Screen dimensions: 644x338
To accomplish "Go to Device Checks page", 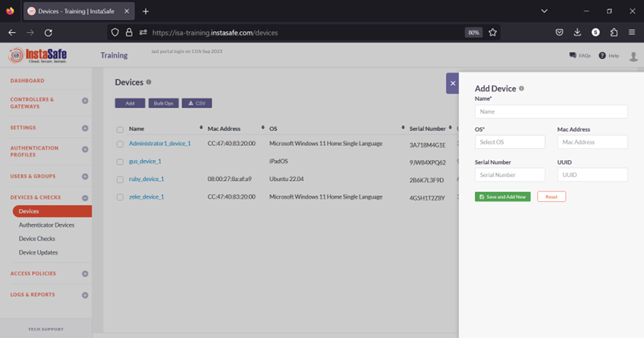I will [x=37, y=239].
